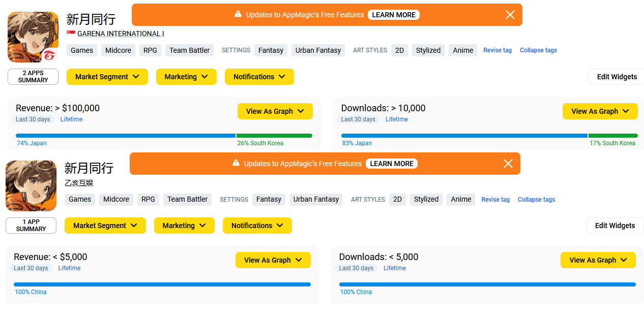The image size is (644, 319).
Task: Click '26% South Korea' label
Action: (x=260, y=143)
